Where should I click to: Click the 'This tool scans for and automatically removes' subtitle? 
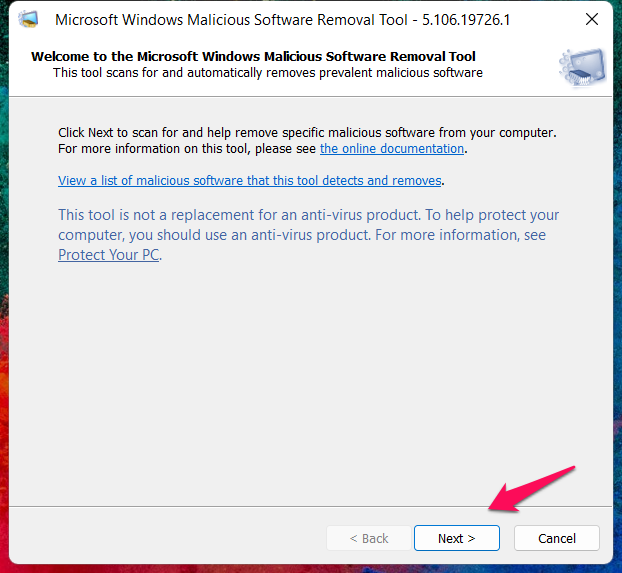click(x=268, y=73)
